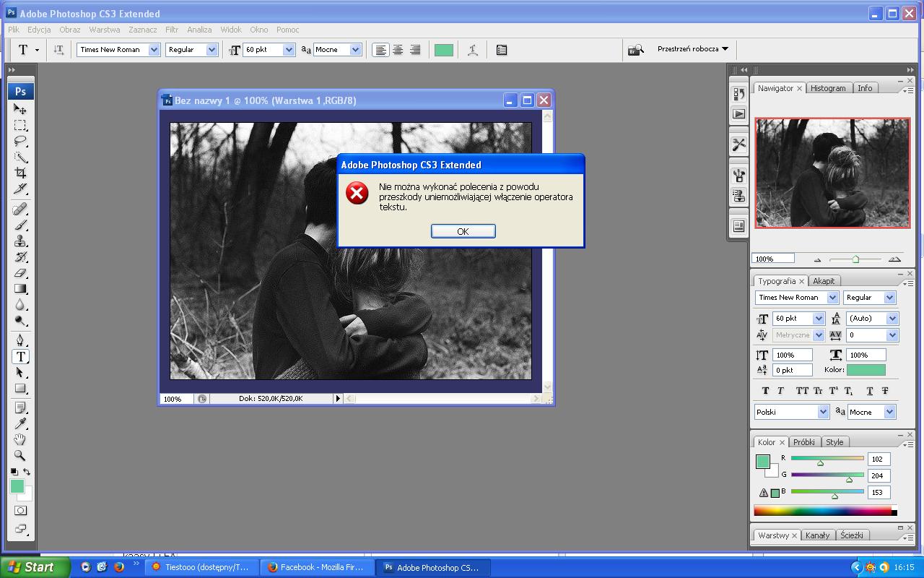
Task: Toggle Strikethrough text style
Action: (885, 391)
